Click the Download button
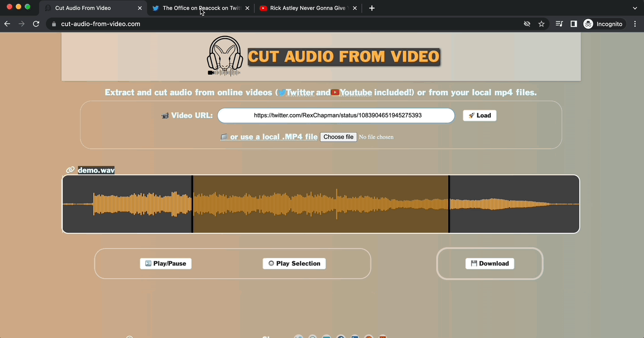 pyautogui.click(x=490, y=263)
